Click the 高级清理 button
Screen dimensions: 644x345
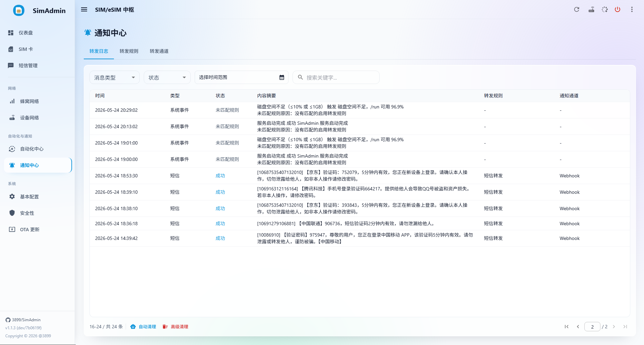(175, 327)
